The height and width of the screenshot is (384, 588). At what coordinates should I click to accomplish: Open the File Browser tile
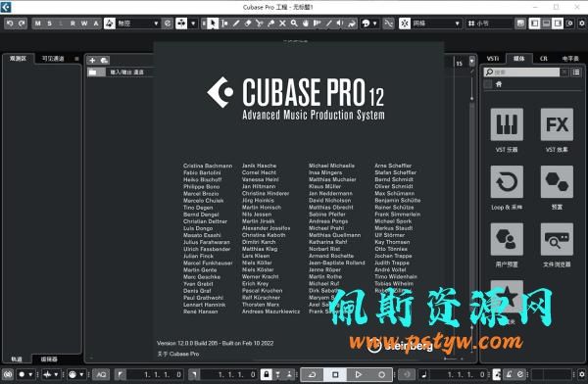(x=557, y=239)
